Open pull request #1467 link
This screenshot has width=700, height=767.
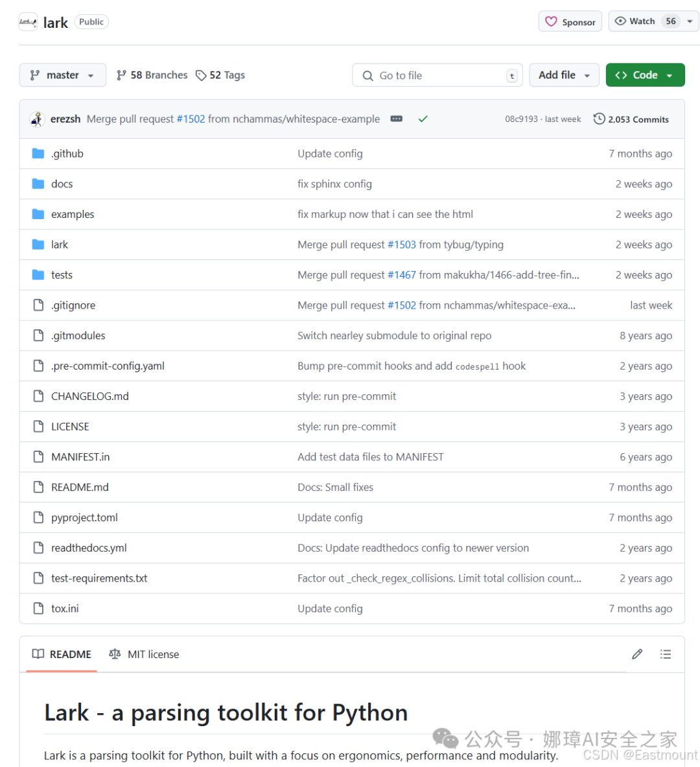tap(402, 275)
